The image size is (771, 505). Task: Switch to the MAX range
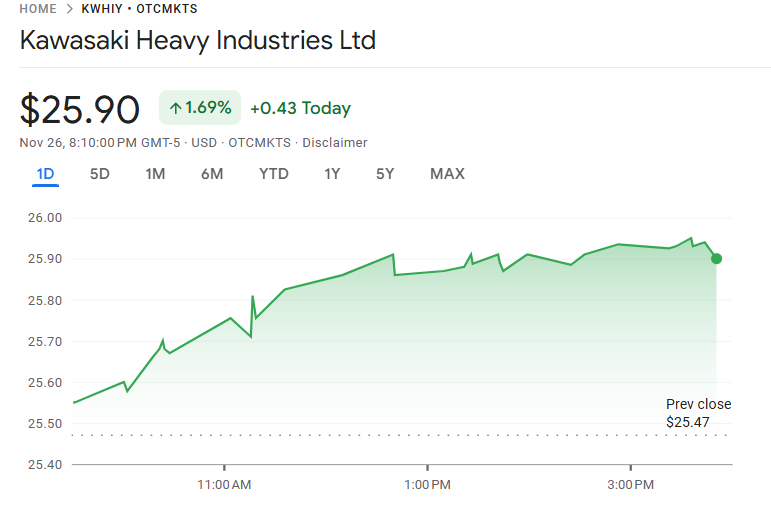tap(447, 174)
